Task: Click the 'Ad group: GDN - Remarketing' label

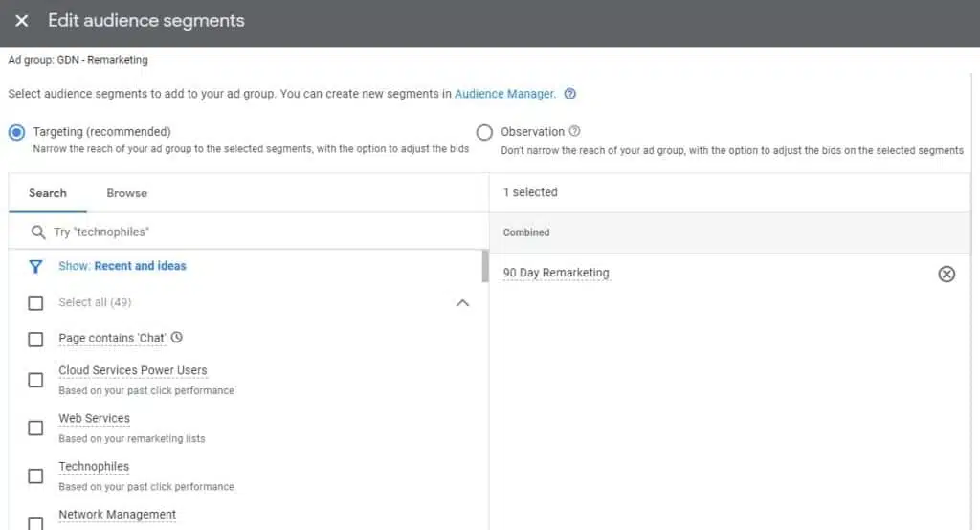Action: point(78,60)
